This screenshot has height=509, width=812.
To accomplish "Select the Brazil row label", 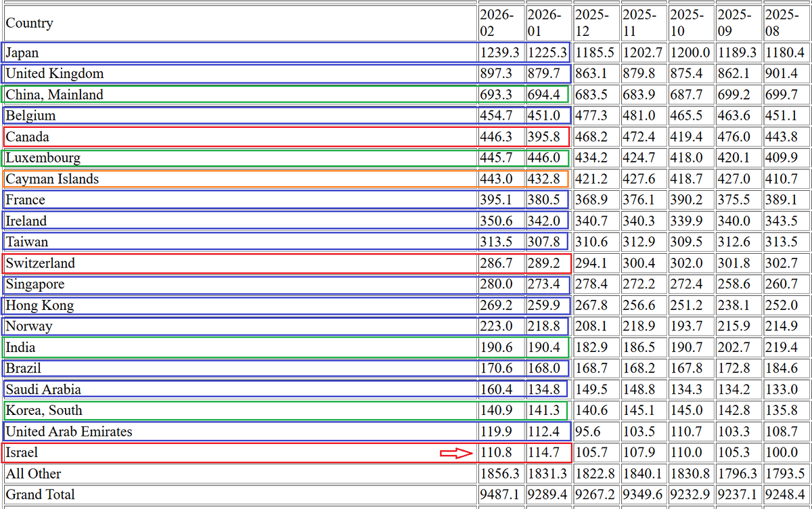I will [24, 368].
